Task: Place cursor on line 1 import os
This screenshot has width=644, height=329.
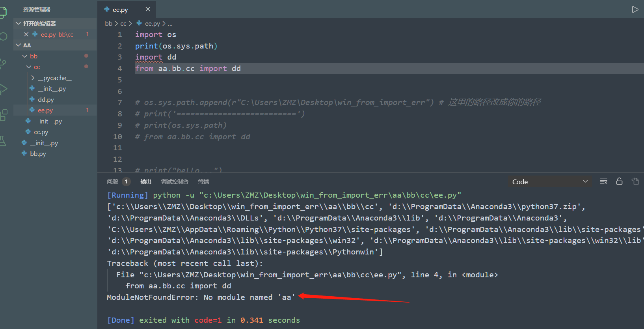Action: [156, 35]
